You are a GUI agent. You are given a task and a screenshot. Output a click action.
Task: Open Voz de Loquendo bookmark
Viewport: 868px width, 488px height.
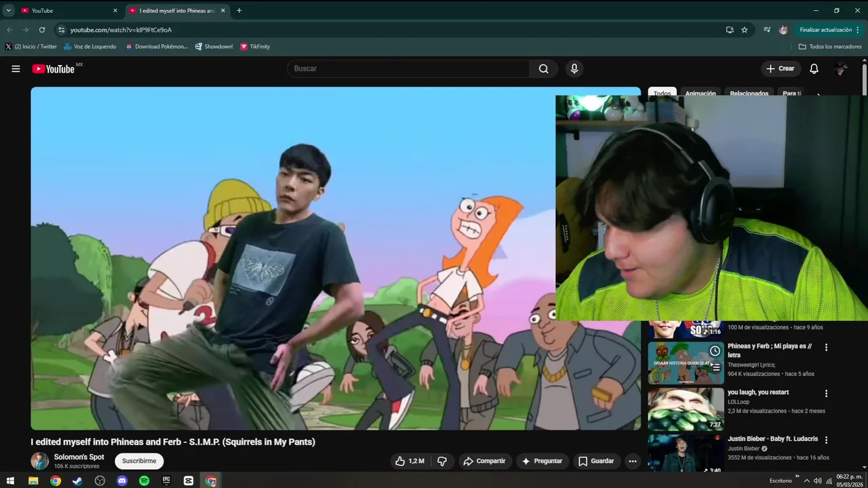tap(90, 47)
